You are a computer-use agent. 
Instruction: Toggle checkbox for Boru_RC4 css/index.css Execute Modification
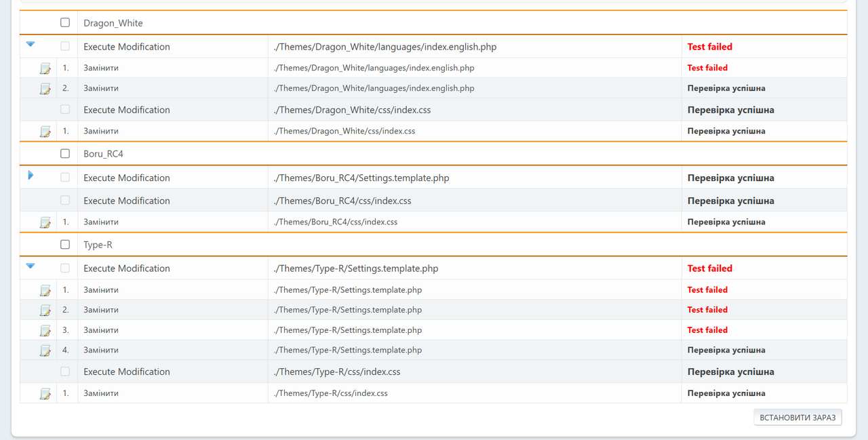point(65,200)
